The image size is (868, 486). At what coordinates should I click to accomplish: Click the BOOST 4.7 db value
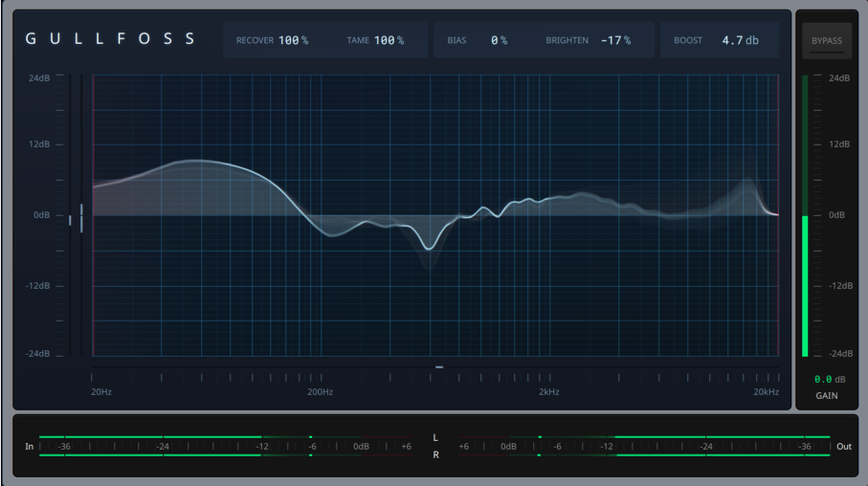tap(740, 40)
